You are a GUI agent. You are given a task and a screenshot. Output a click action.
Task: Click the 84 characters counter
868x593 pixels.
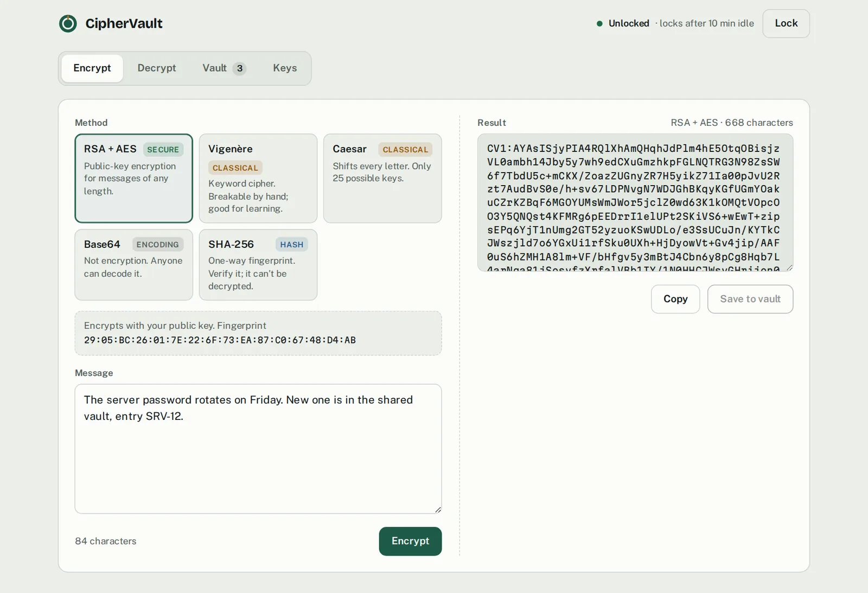(106, 541)
